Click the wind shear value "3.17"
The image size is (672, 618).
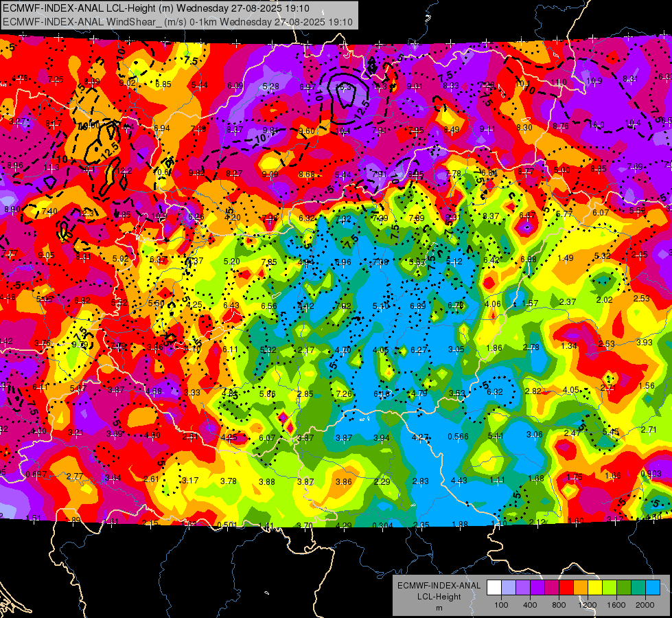coord(190,480)
